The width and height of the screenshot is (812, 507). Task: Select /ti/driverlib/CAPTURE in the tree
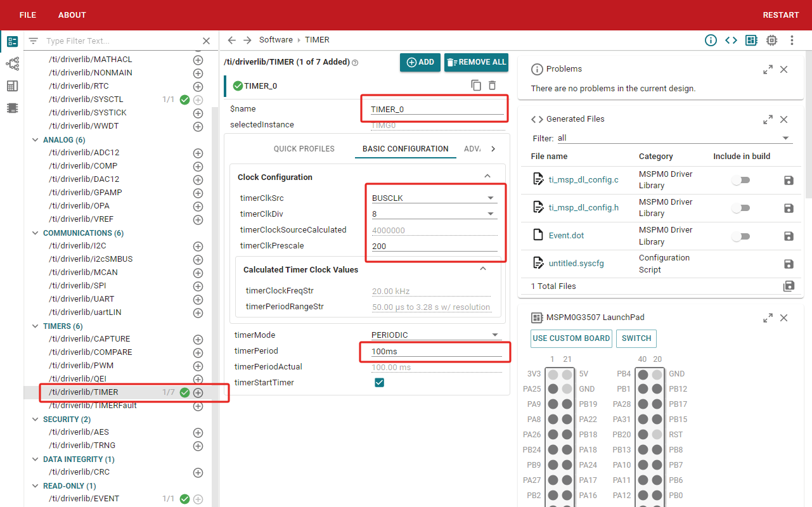(89, 339)
